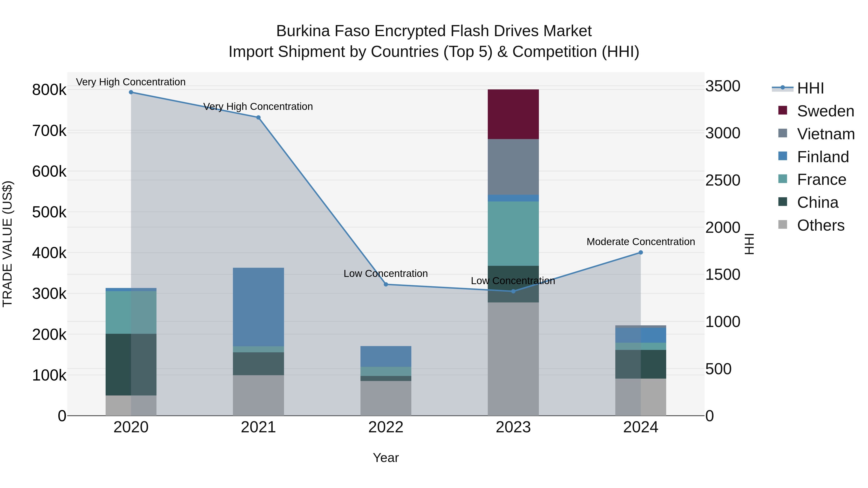Screen dimensions: 868x488
Task: Click the 2023 Low Concentration annotation
Action: coord(513,281)
